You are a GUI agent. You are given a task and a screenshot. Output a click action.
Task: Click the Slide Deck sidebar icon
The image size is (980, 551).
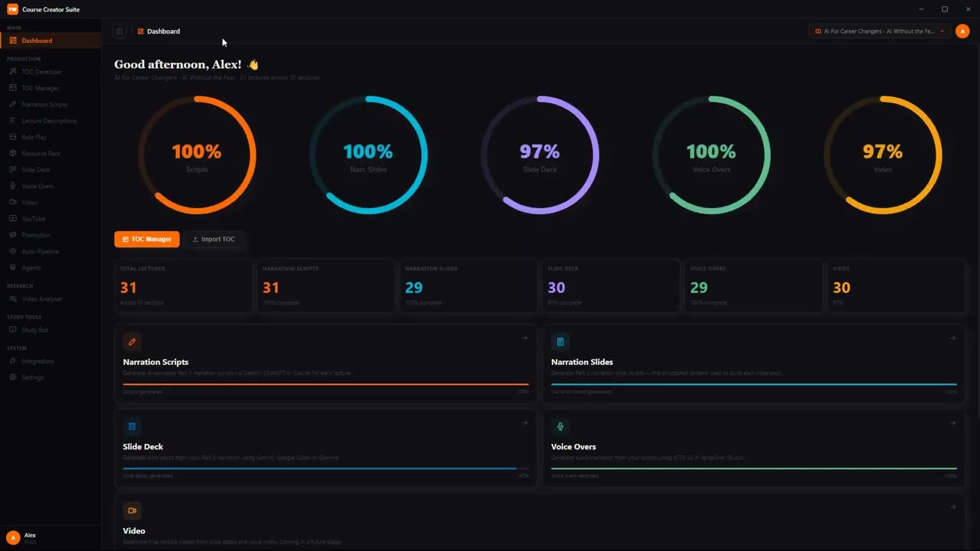click(x=13, y=170)
